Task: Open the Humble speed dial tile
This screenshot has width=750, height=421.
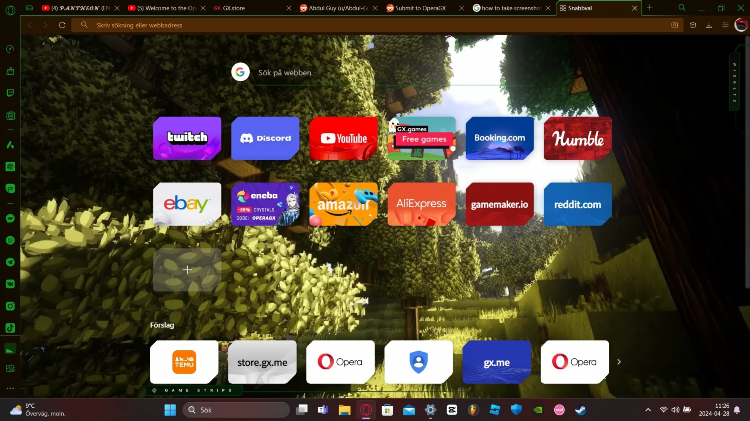Action: coord(578,138)
